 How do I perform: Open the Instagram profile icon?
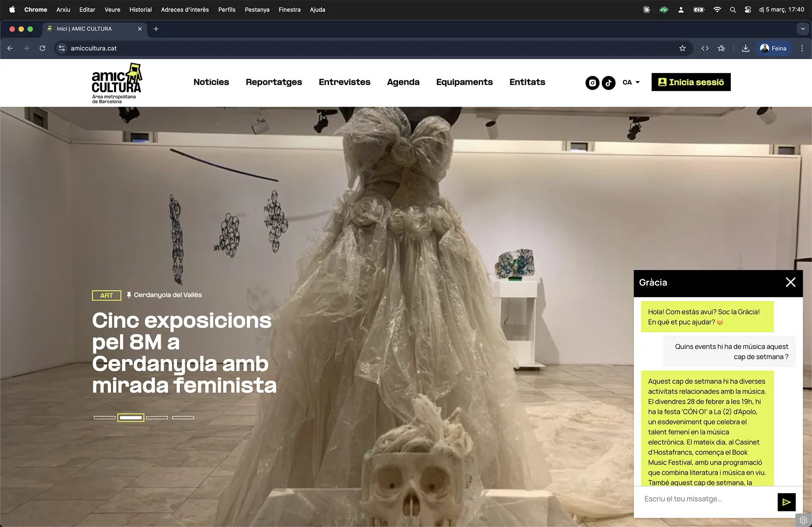(592, 83)
